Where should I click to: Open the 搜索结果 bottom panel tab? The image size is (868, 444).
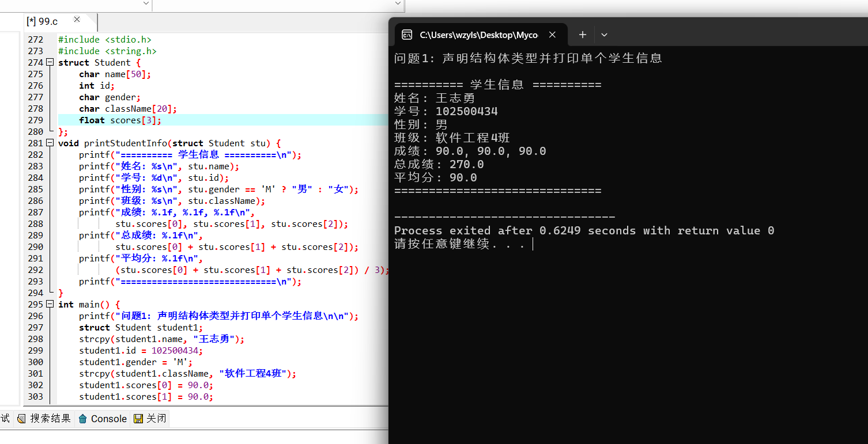click(44, 419)
